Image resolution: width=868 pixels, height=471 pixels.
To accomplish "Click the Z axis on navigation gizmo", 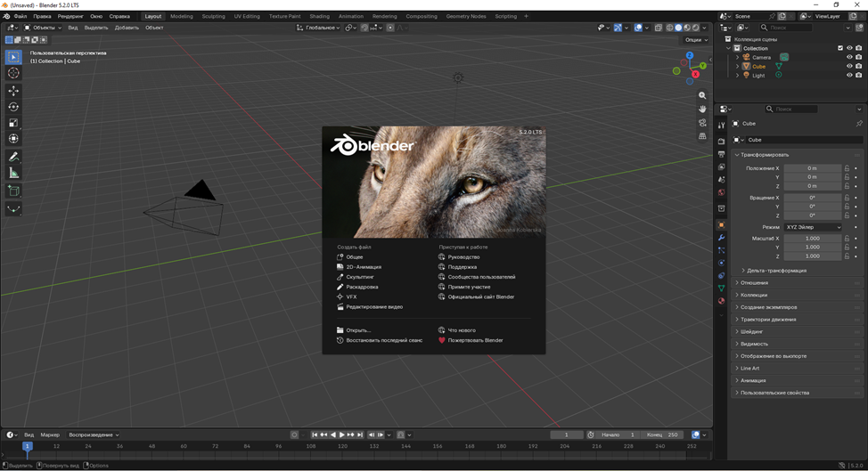I will tap(690, 55).
